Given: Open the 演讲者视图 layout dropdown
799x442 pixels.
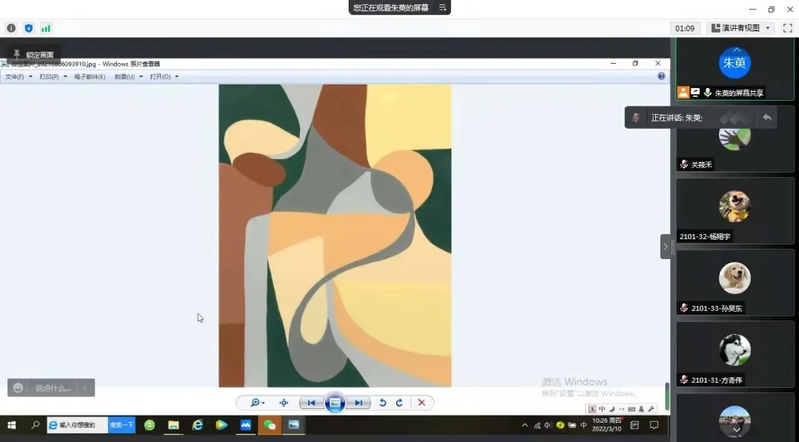Looking at the screenshot, I should tap(740, 28).
